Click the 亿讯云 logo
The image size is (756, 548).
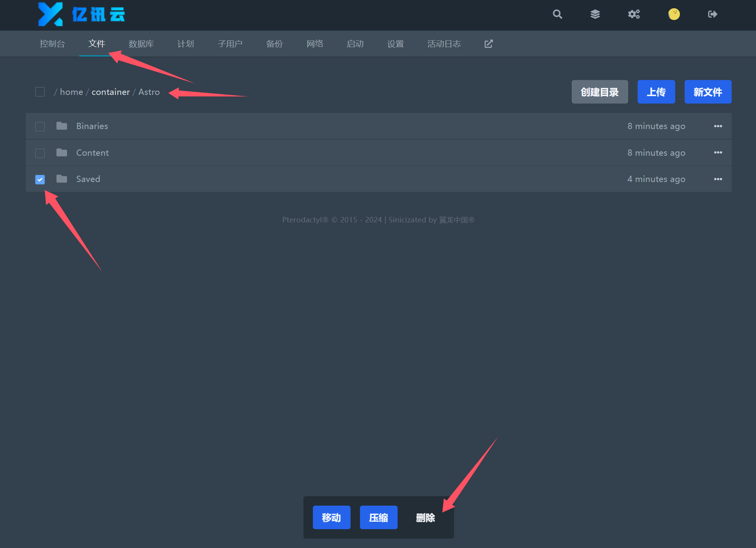tap(82, 14)
